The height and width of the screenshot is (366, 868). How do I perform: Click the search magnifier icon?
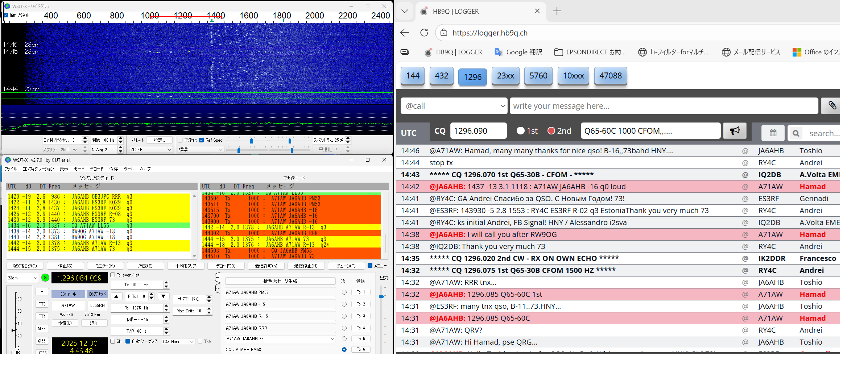(x=795, y=133)
